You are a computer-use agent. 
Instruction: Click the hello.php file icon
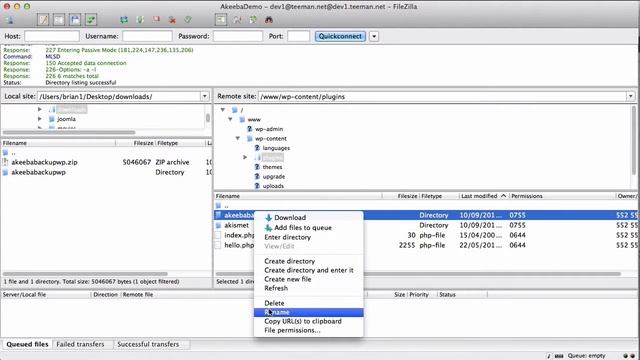click(218, 245)
